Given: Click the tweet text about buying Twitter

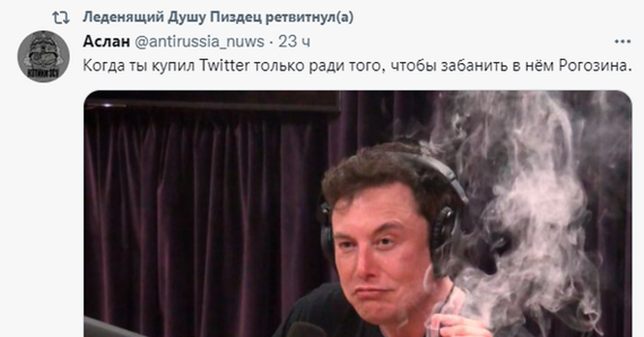Looking at the screenshot, I should (x=356, y=67).
